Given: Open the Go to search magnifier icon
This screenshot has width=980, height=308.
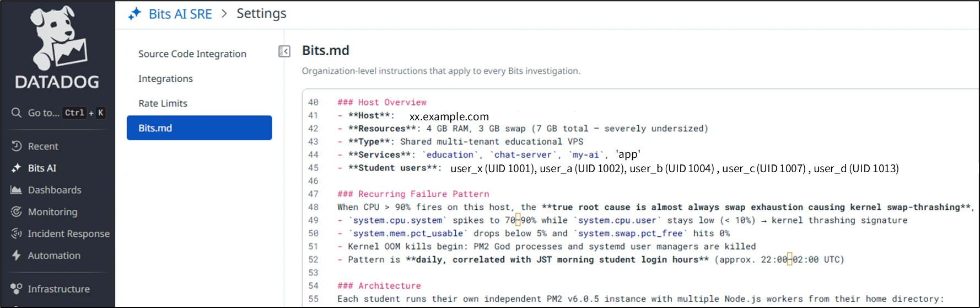Looking at the screenshot, I should 17,113.
